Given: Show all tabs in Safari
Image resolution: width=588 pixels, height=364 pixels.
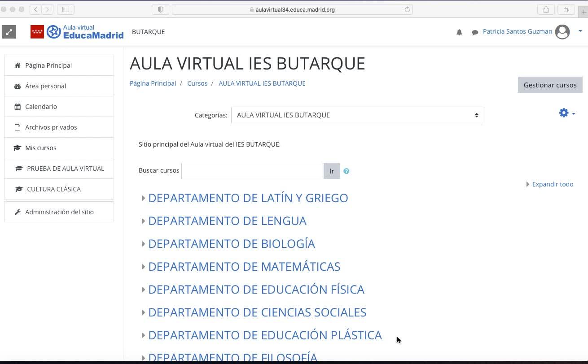Looking at the screenshot, I should [566, 9].
